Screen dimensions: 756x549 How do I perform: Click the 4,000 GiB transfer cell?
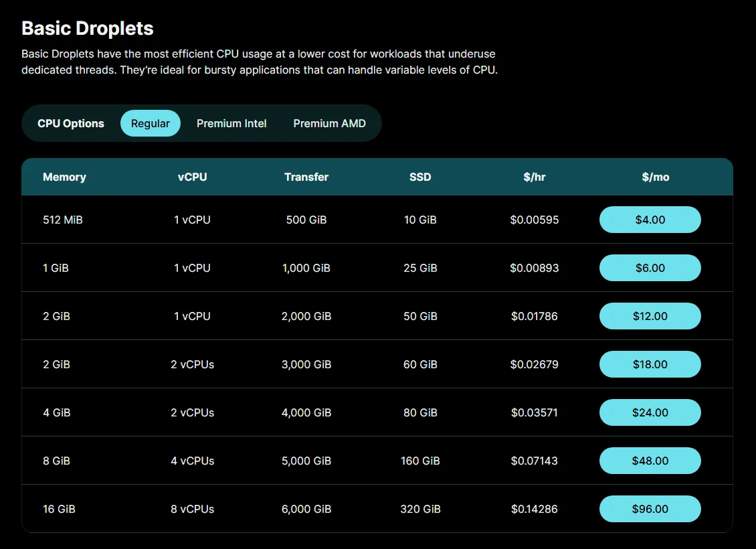306,413
